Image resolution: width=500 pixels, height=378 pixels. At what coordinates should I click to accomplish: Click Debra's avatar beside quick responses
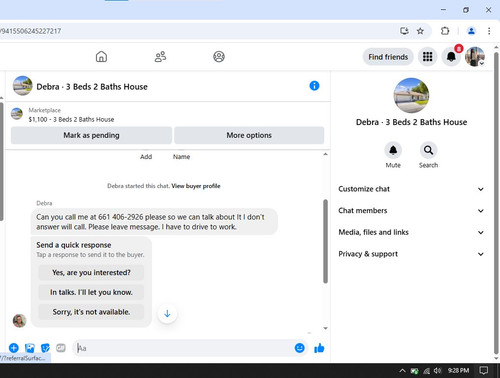(x=19, y=321)
